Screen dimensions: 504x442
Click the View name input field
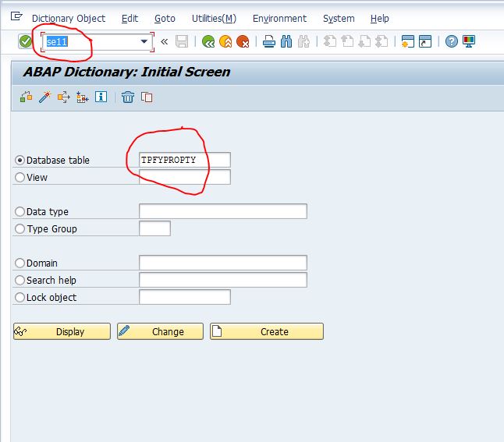185,177
